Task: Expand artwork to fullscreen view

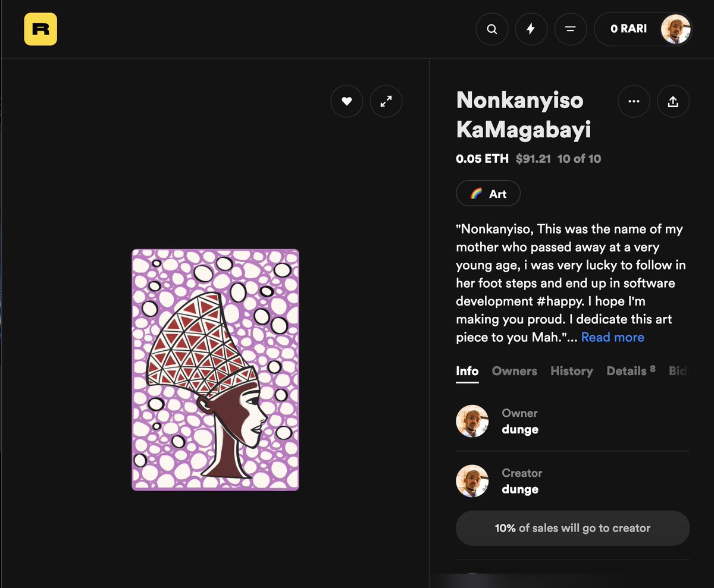Action: click(x=386, y=102)
